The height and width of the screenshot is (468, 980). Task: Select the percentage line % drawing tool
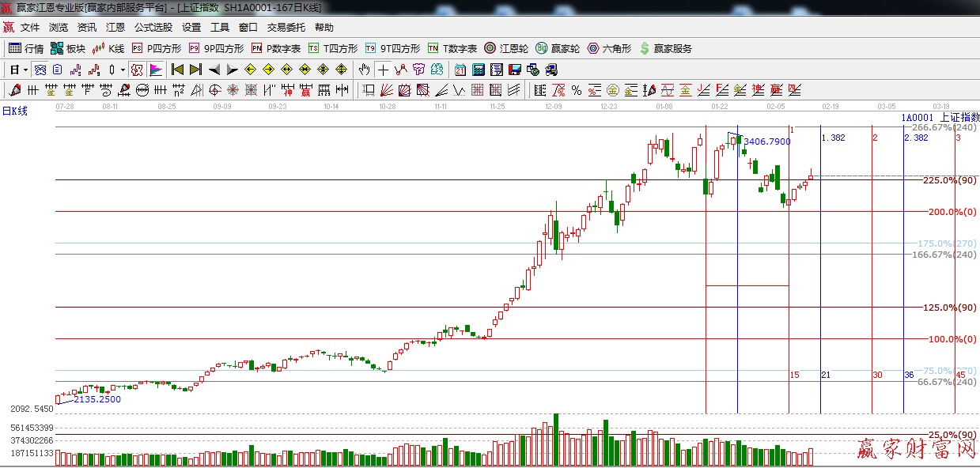point(576,89)
